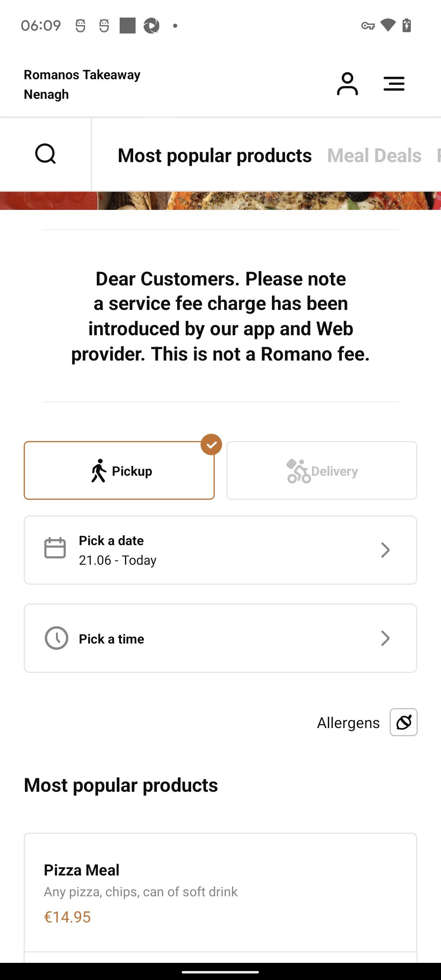Open the Pick a date selector

[220, 550]
